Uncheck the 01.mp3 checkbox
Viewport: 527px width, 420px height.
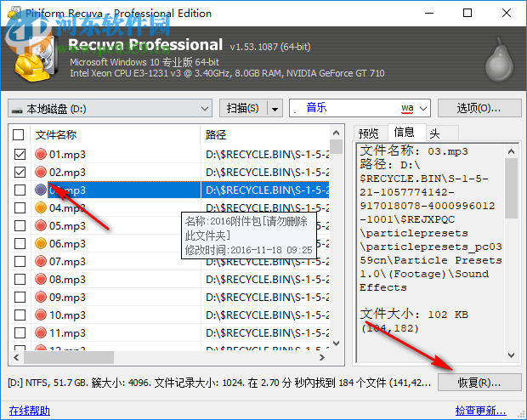point(20,155)
